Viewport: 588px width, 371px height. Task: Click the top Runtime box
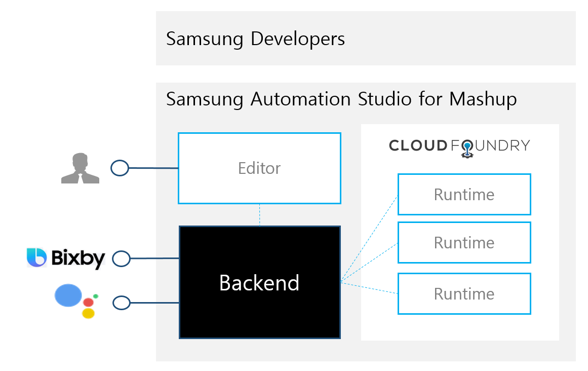[464, 194]
